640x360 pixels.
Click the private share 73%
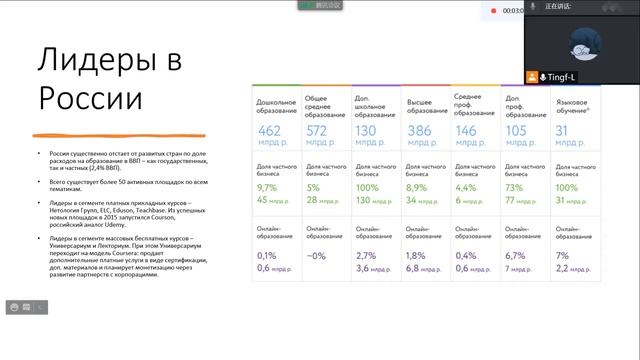tap(514, 188)
